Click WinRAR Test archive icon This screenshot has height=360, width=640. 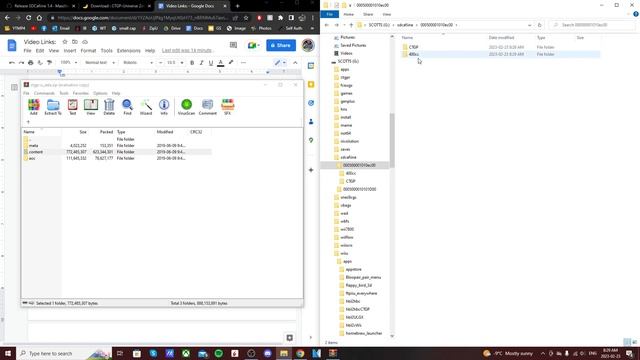click(72, 107)
